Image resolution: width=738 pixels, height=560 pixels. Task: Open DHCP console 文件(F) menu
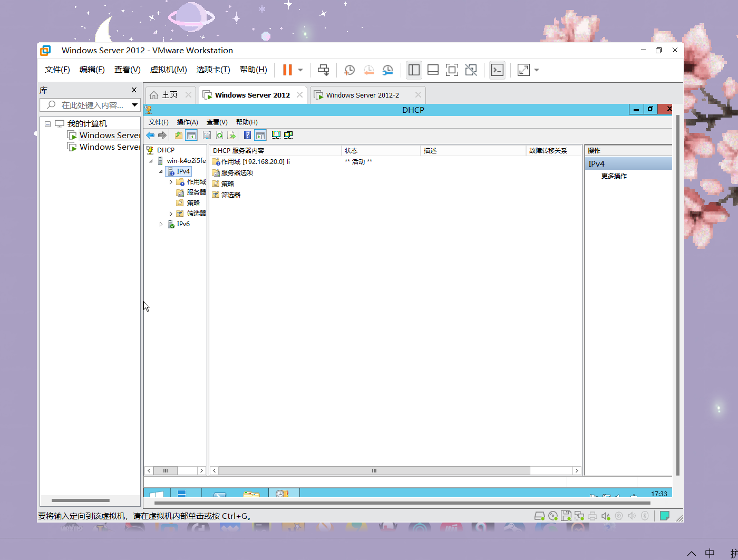pyautogui.click(x=158, y=122)
